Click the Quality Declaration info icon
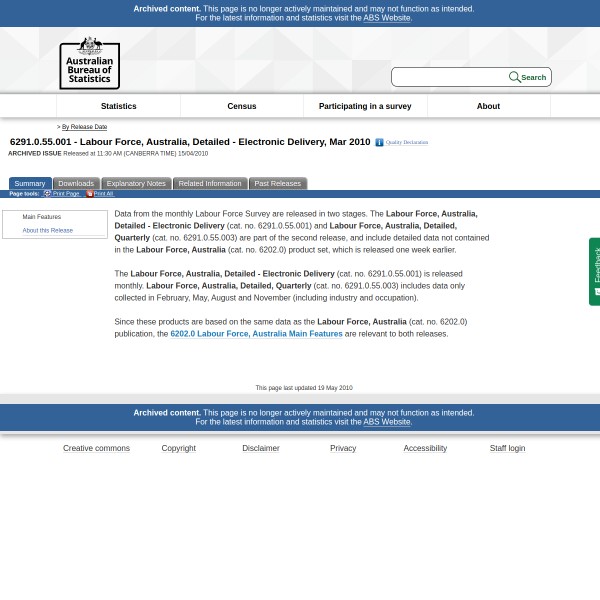600x600 pixels. pyautogui.click(x=379, y=143)
